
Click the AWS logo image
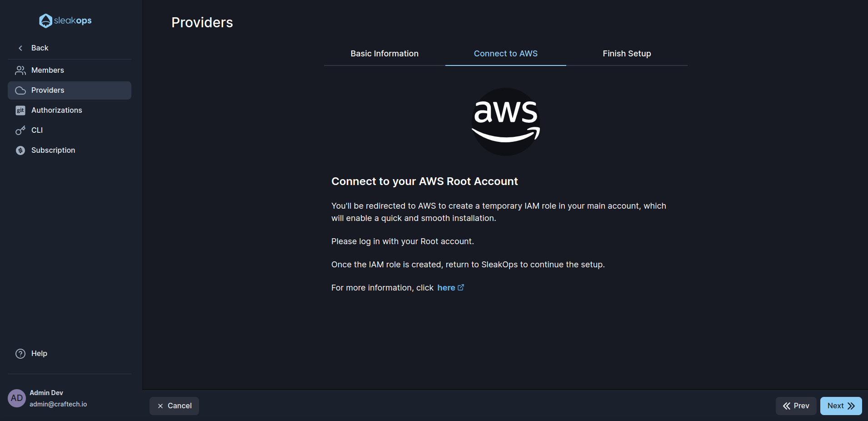tap(506, 122)
